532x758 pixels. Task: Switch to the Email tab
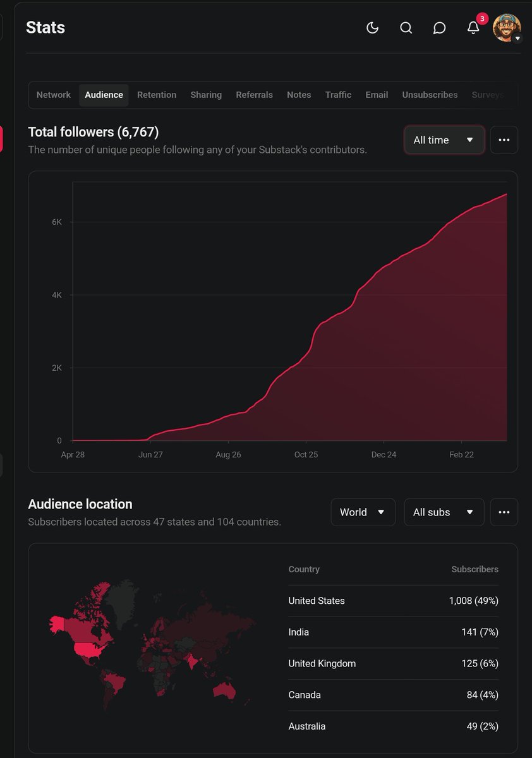tap(377, 95)
